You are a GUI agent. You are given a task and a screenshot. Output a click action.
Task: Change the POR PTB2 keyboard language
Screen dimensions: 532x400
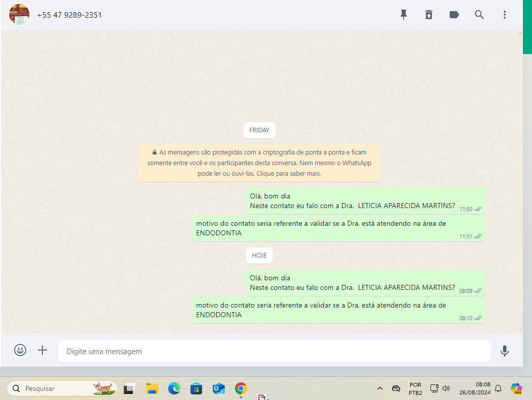pos(415,389)
